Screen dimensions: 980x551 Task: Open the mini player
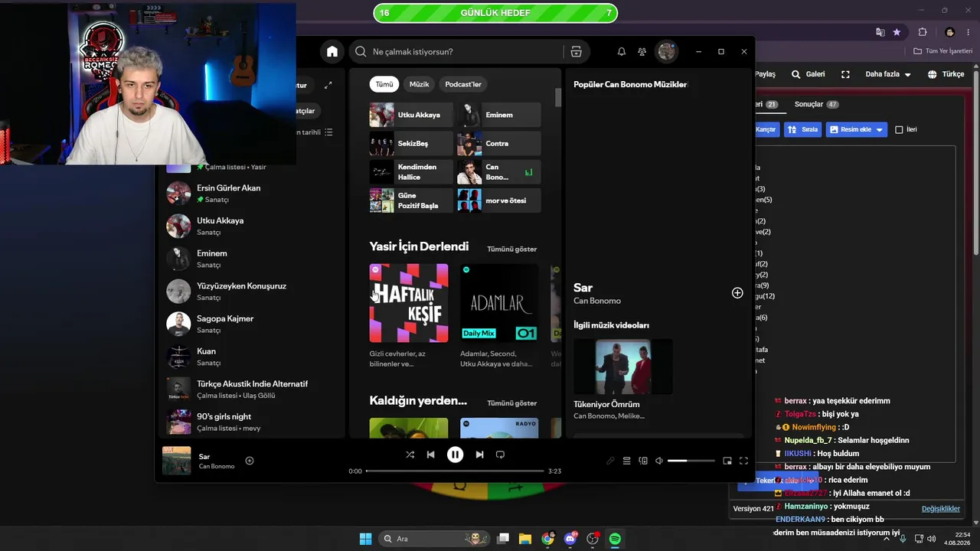pos(727,461)
